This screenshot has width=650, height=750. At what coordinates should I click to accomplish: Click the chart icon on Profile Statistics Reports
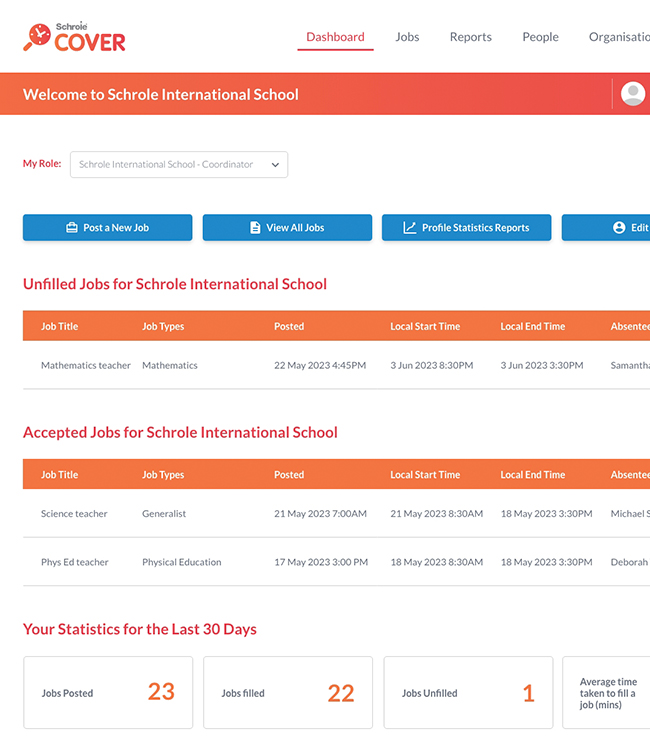tap(409, 228)
